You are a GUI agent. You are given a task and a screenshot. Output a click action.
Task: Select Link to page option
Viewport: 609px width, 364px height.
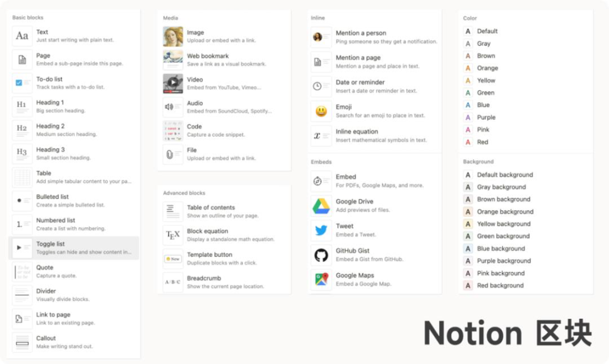click(x=73, y=318)
